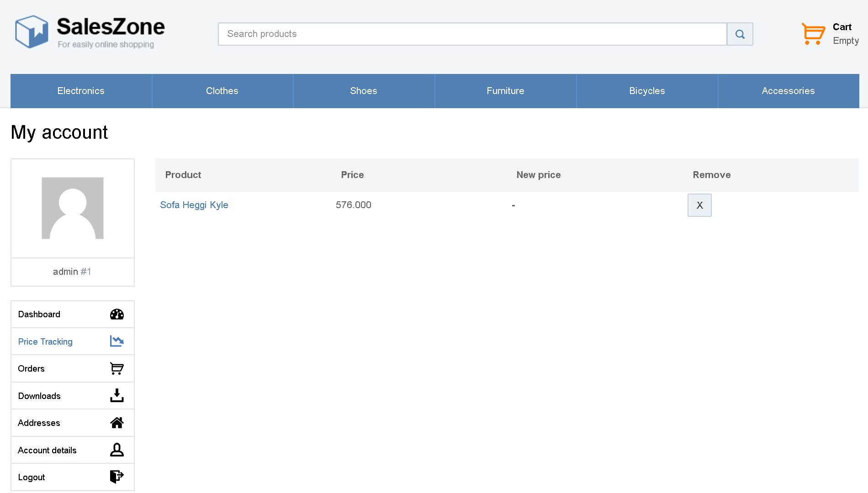Click the SalesZone title text

[111, 26]
